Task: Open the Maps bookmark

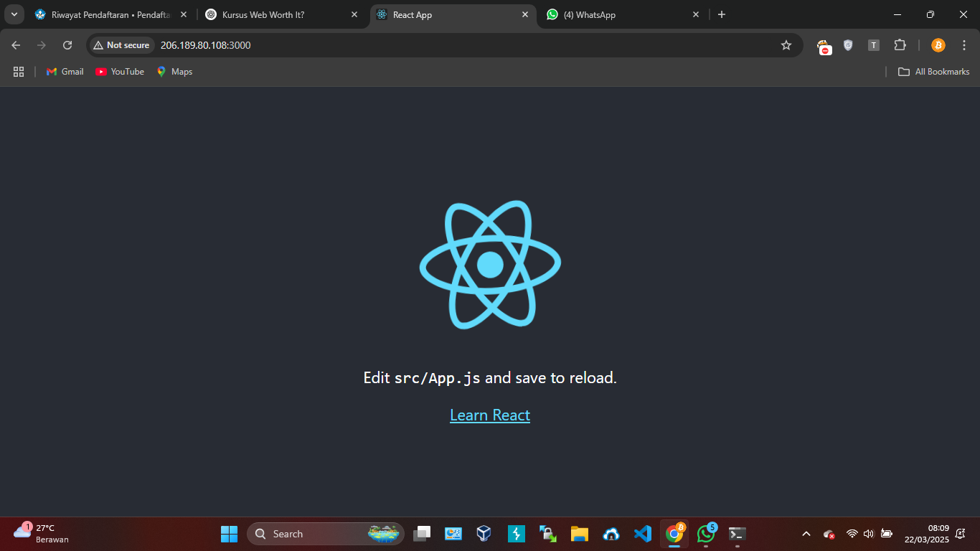Action: pos(174,72)
